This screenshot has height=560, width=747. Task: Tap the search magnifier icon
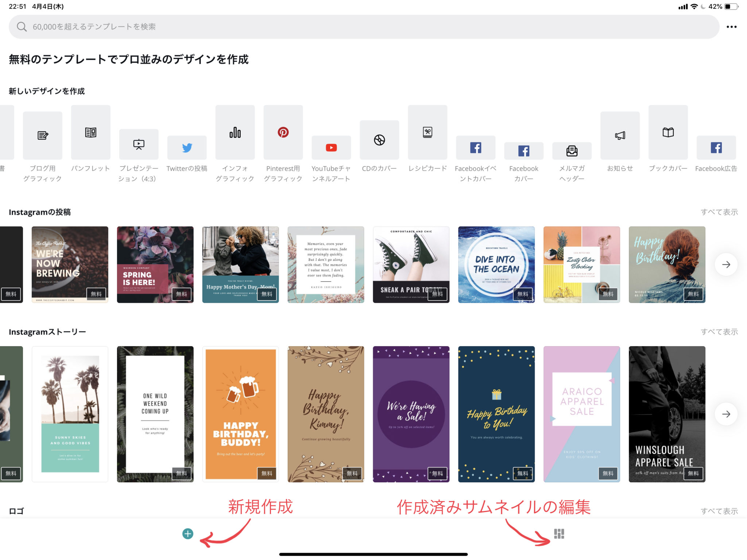(22, 27)
